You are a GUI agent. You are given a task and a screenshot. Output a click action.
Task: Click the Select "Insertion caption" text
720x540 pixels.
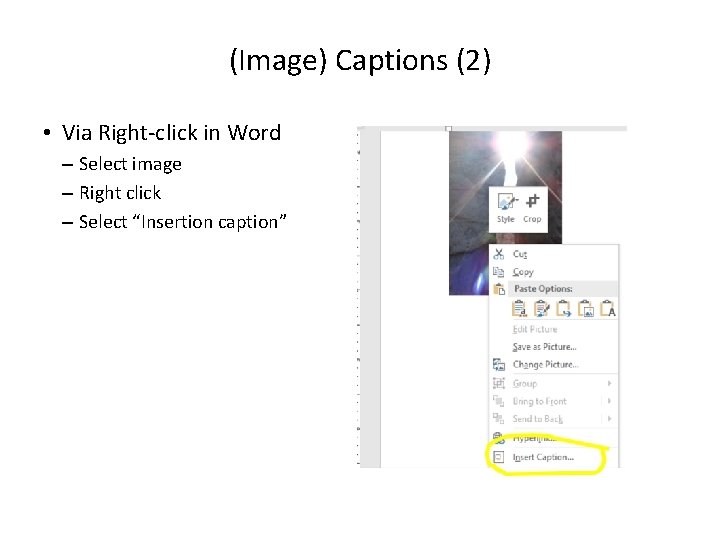[183, 222]
